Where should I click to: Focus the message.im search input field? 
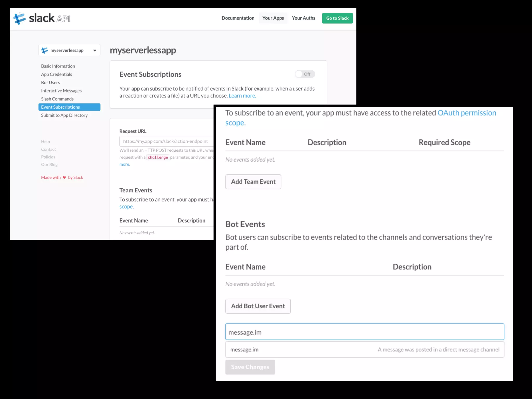point(365,332)
